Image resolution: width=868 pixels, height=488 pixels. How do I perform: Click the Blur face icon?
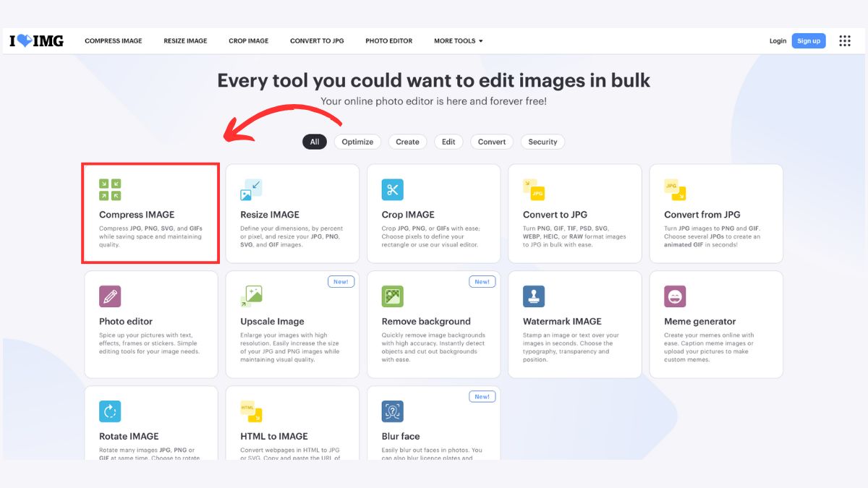393,411
